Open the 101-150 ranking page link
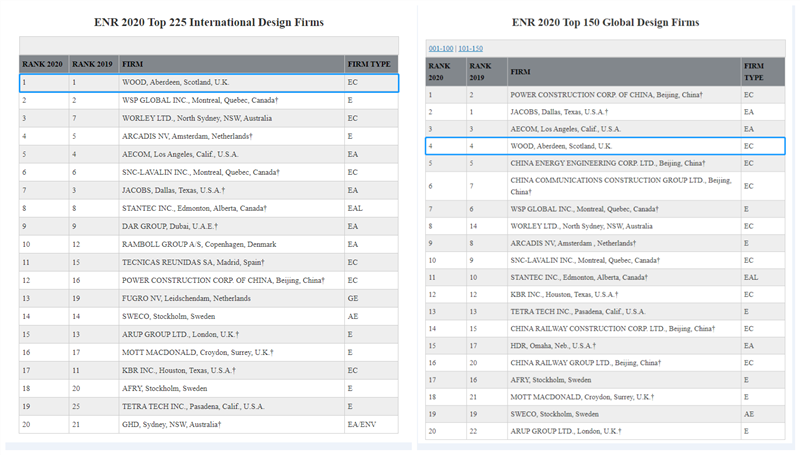The width and height of the screenshot is (800, 455). [x=469, y=48]
